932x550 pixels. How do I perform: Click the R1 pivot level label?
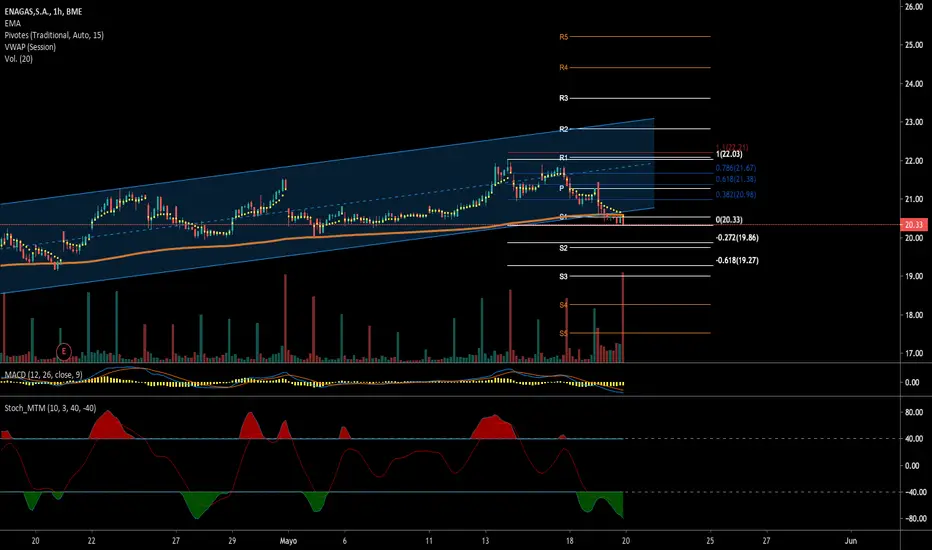point(563,158)
